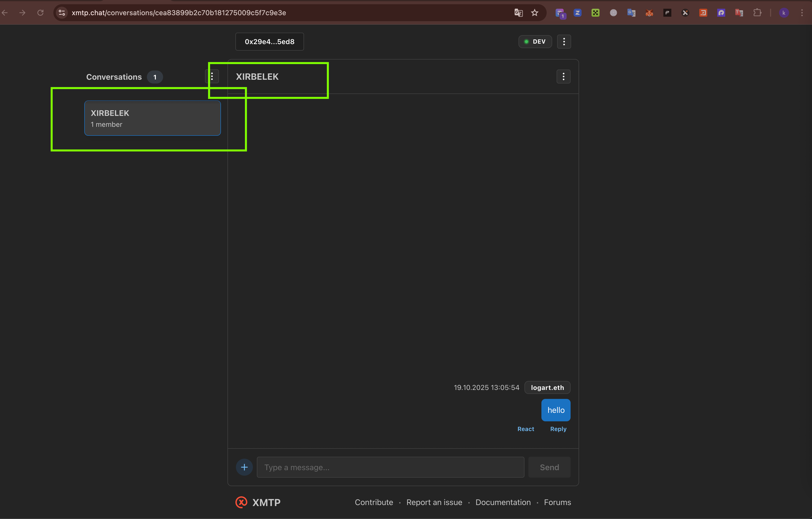
Task: Open the app menu next to DEV
Action: click(564, 41)
